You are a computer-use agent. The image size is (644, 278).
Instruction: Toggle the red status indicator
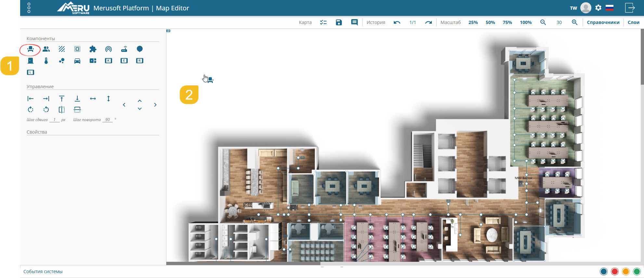coord(615,272)
